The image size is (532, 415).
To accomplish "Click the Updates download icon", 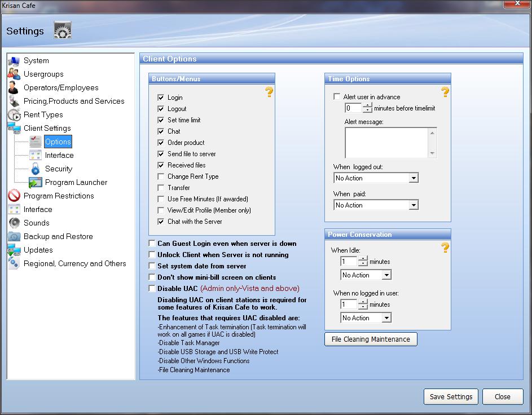I will pos(14,250).
